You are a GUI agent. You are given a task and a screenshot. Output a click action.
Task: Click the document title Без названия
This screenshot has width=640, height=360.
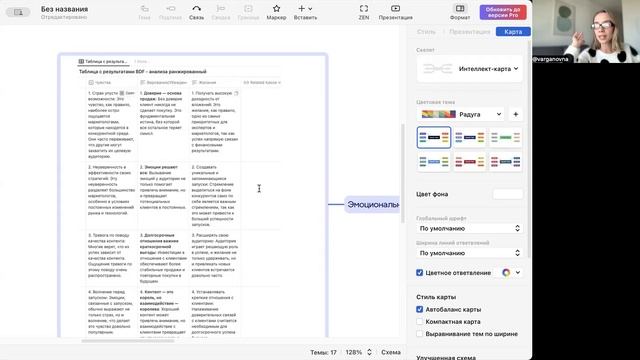point(64,9)
